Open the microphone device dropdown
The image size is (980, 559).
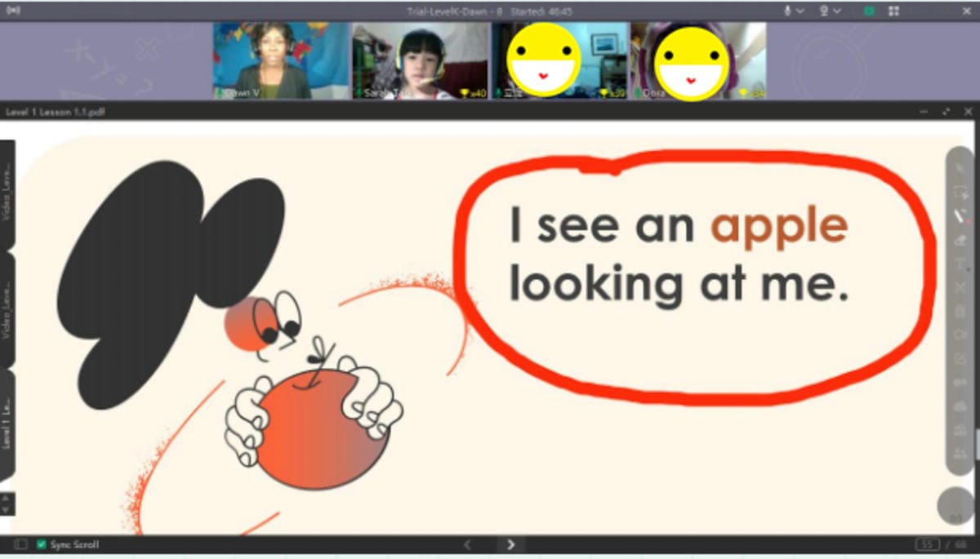click(x=800, y=11)
